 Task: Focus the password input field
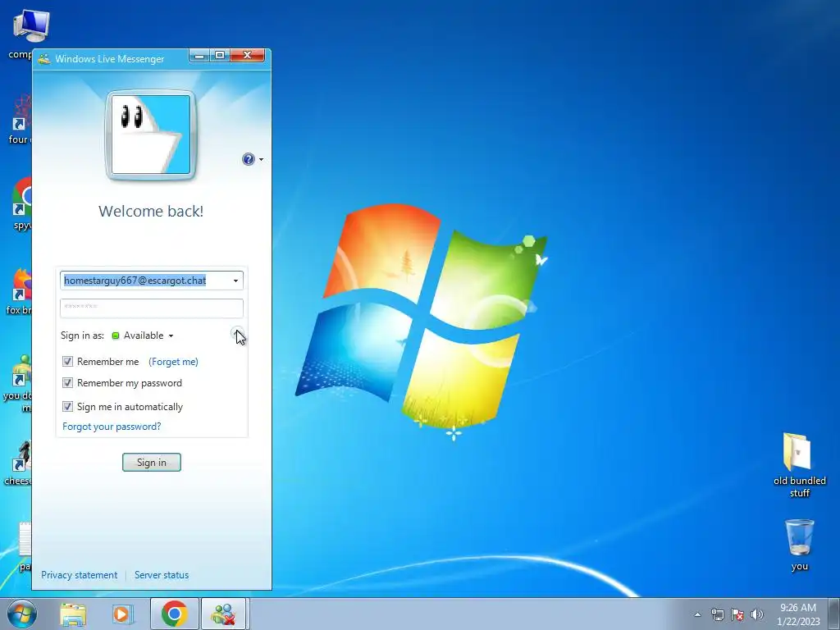coord(152,308)
